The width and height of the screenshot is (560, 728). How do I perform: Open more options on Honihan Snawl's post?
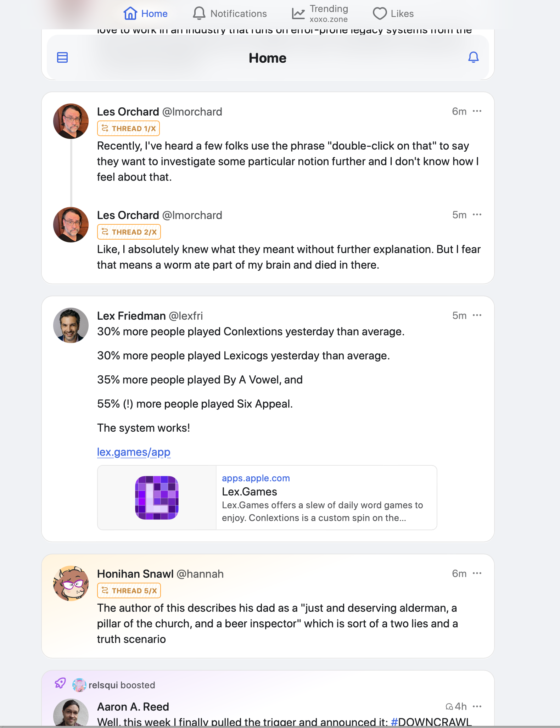477,573
